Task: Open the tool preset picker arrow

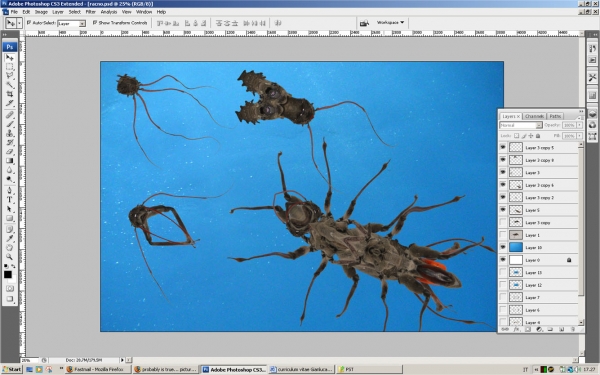Action: point(19,23)
